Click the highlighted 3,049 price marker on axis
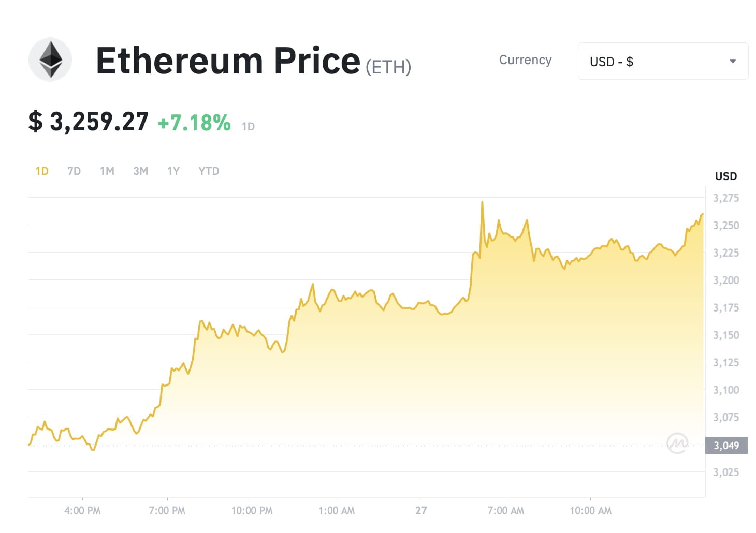 click(x=726, y=445)
